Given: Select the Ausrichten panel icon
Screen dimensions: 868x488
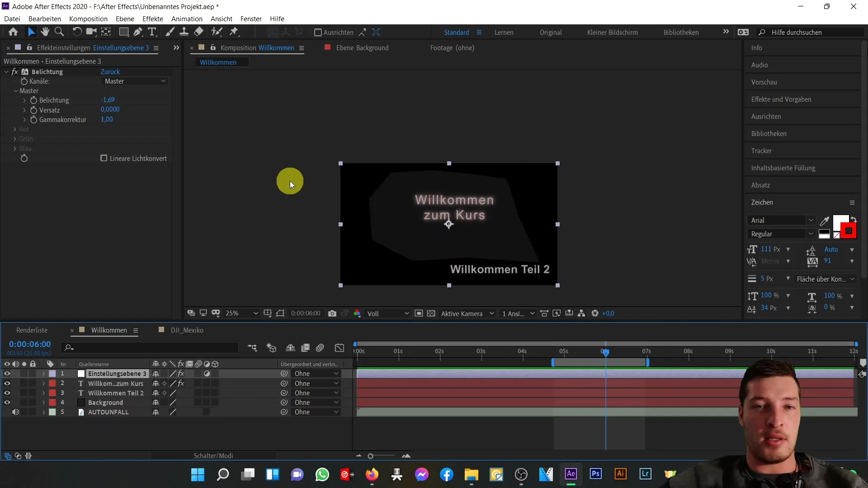Looking at the screenshot, I should pyautogui.click(x=769, y=116).
